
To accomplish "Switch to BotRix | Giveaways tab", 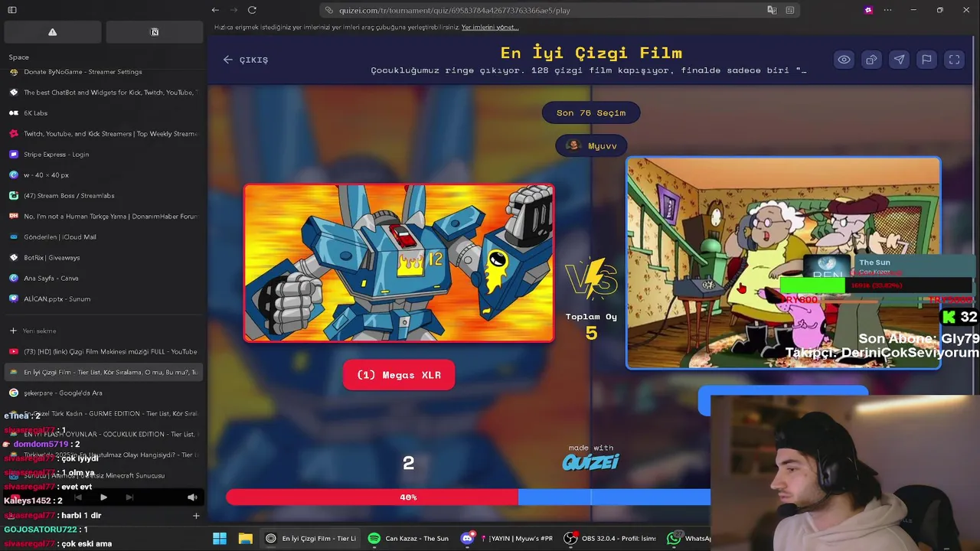I will pyautogui.click(x=103, y=258).
